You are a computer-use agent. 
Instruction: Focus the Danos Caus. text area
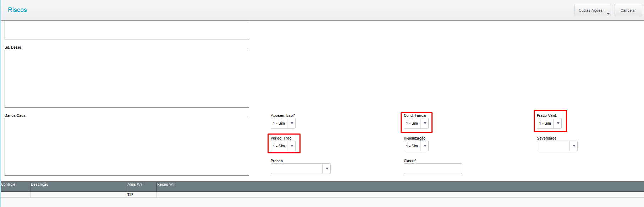pyautogui.click(x=127, y=147)
